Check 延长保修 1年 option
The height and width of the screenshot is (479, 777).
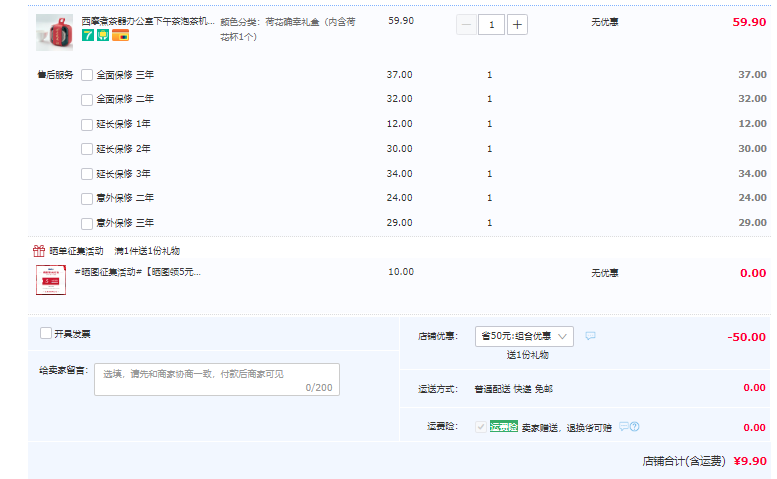[87, 124]
